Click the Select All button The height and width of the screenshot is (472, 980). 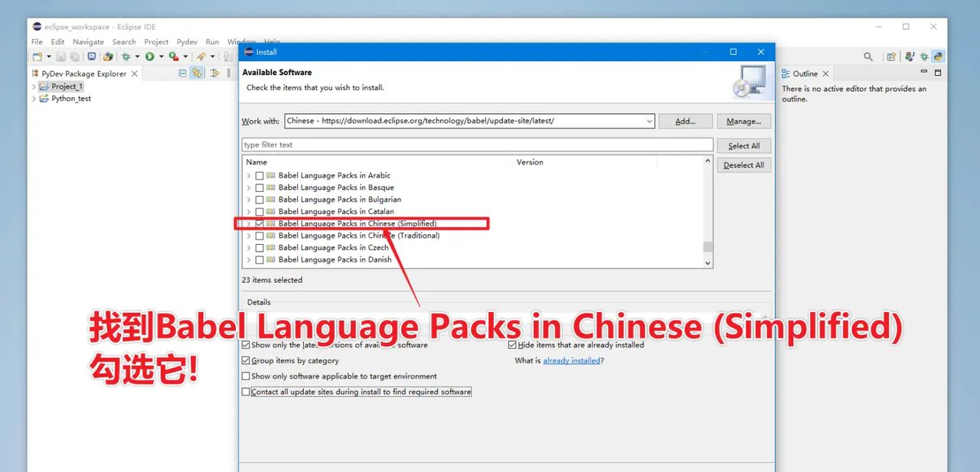coord(743,146)
